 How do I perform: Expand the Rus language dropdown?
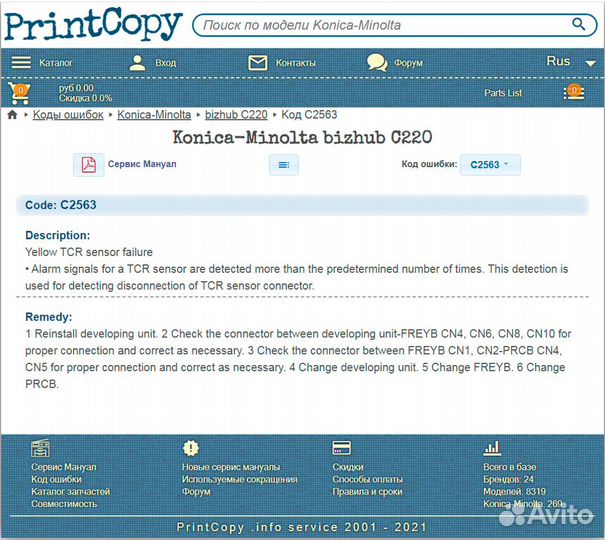click(x=571, y=61)
